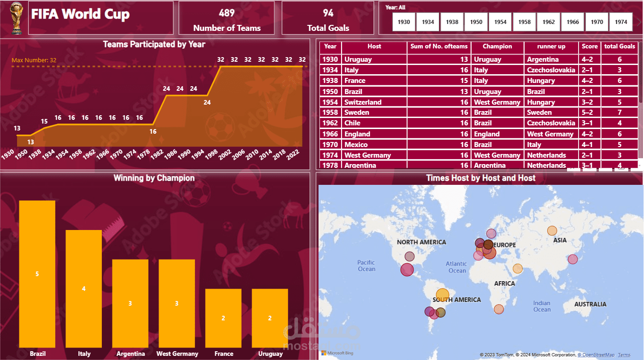644x360 pixels.
Task: Select Sweden runner up cell
Action: [x=551, y=112]
